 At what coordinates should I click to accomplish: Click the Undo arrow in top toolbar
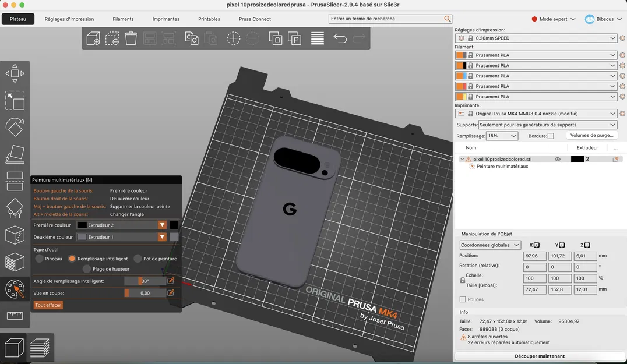click(340, 39)
